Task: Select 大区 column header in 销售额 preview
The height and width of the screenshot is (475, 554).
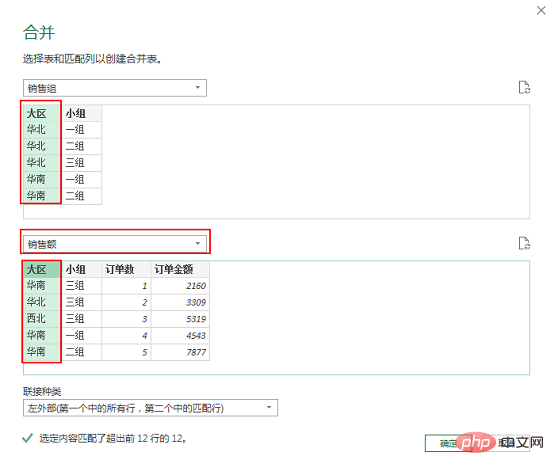Action: 41,269
